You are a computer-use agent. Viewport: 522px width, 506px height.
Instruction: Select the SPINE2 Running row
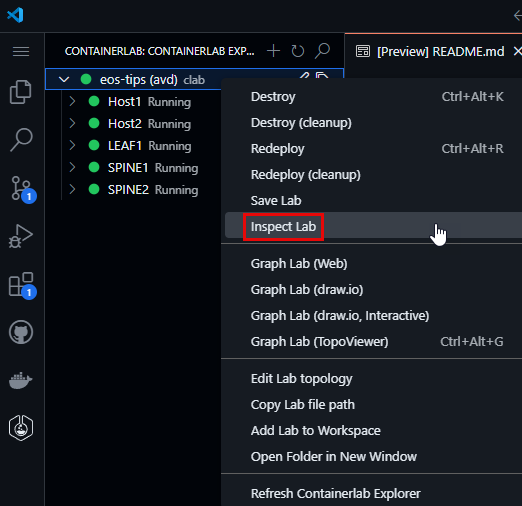[x=133, y=189]
